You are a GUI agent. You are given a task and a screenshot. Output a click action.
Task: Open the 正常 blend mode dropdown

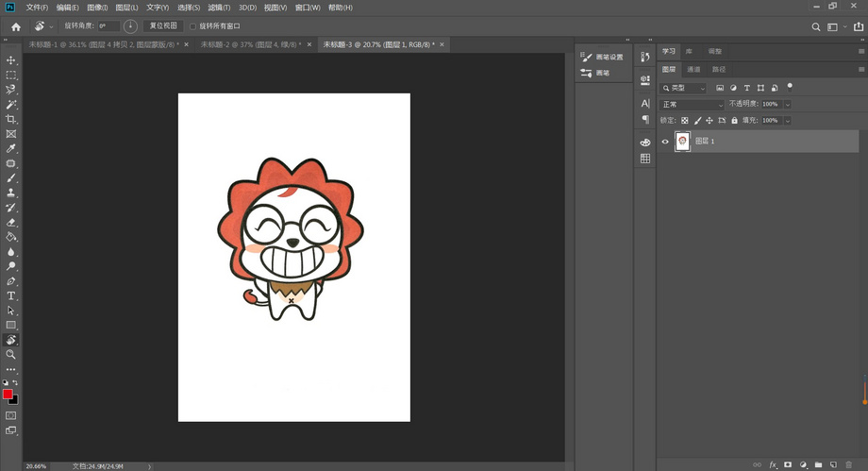[x=693, y=104]
